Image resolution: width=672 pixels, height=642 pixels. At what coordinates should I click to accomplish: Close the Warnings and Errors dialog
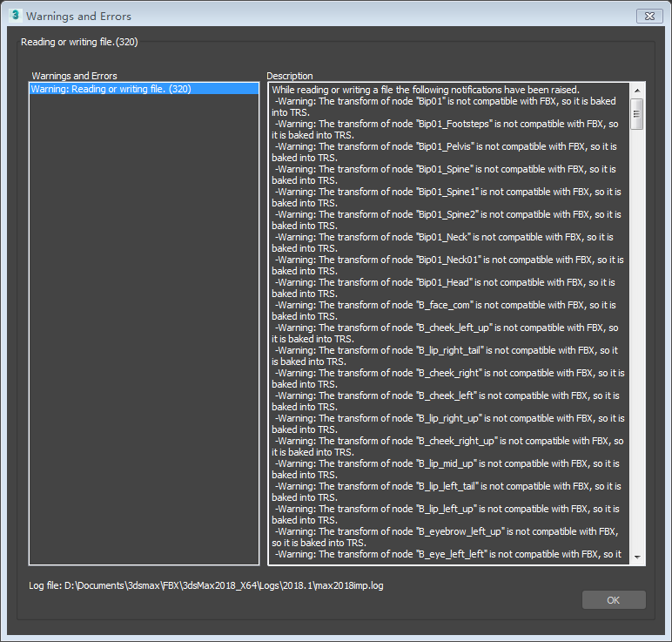(x=649, y=16)
